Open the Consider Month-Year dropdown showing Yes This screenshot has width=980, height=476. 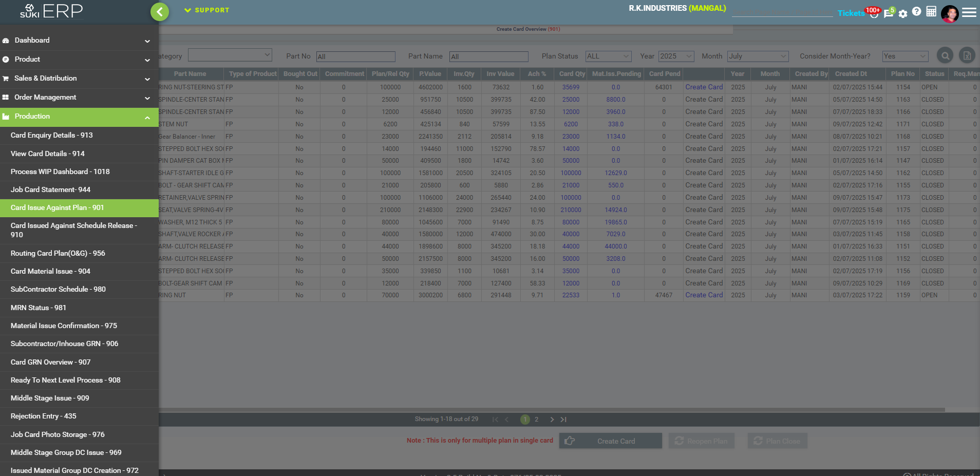click(905, 56)
